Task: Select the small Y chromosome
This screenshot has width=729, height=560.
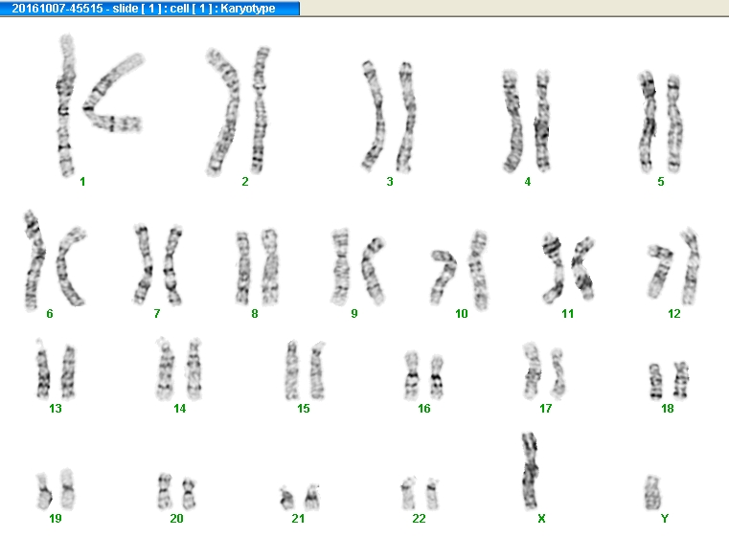Action: click(652, 493)
